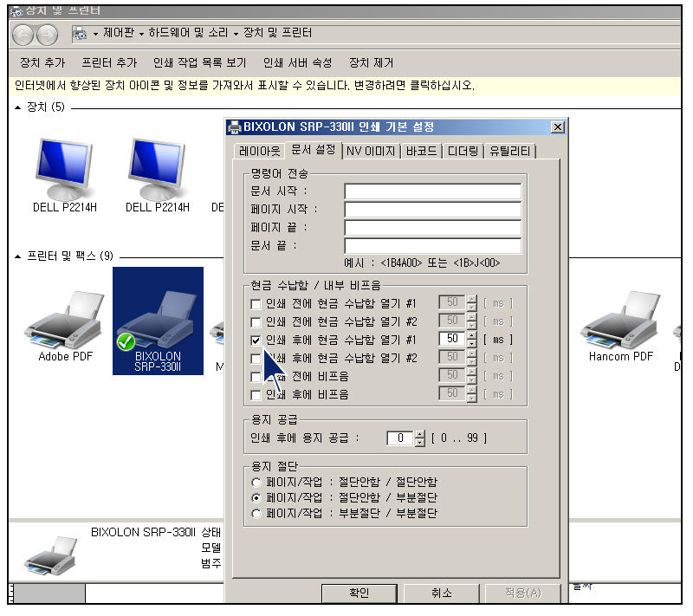Increase the 인쇄 후에 현금 수납함 열기 #1 ms value

pos(472,335)
